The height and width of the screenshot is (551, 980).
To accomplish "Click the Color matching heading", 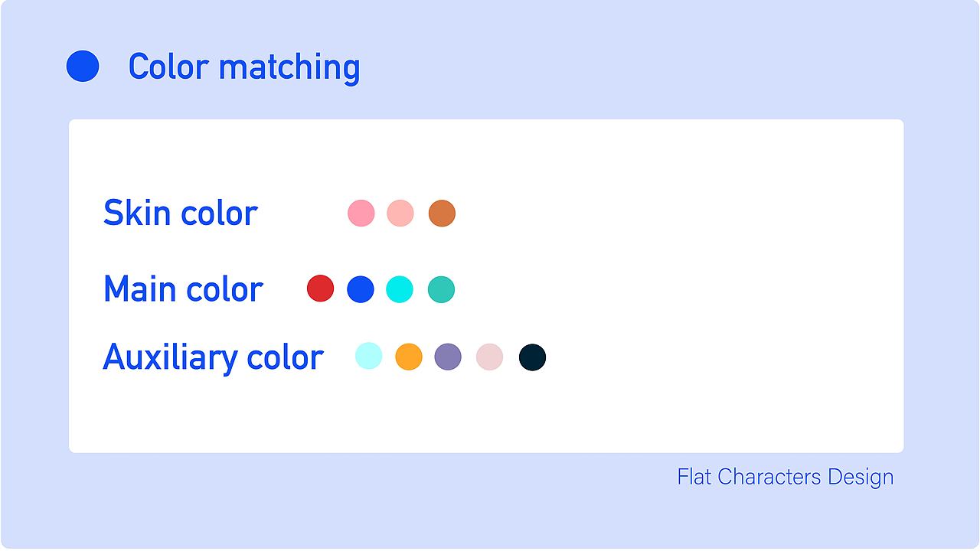I will click(x=243, y=67).
